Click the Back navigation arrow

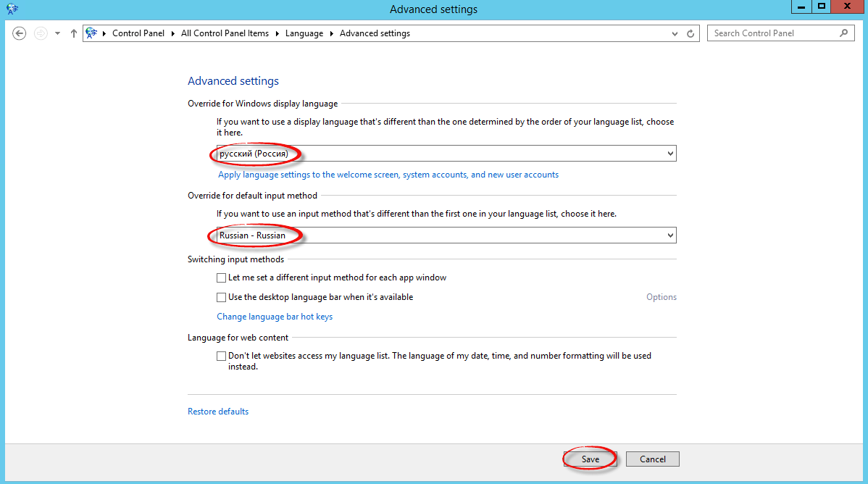(x=20, y=33)
